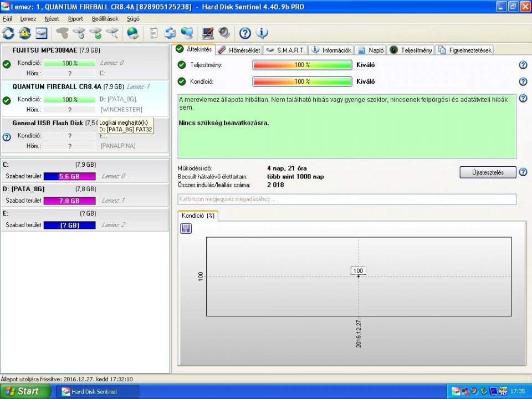Image resolution: width=532 pixels, height=399 pixels.
Task: Open the Beállítások menu
Action: tap(105, 19)
